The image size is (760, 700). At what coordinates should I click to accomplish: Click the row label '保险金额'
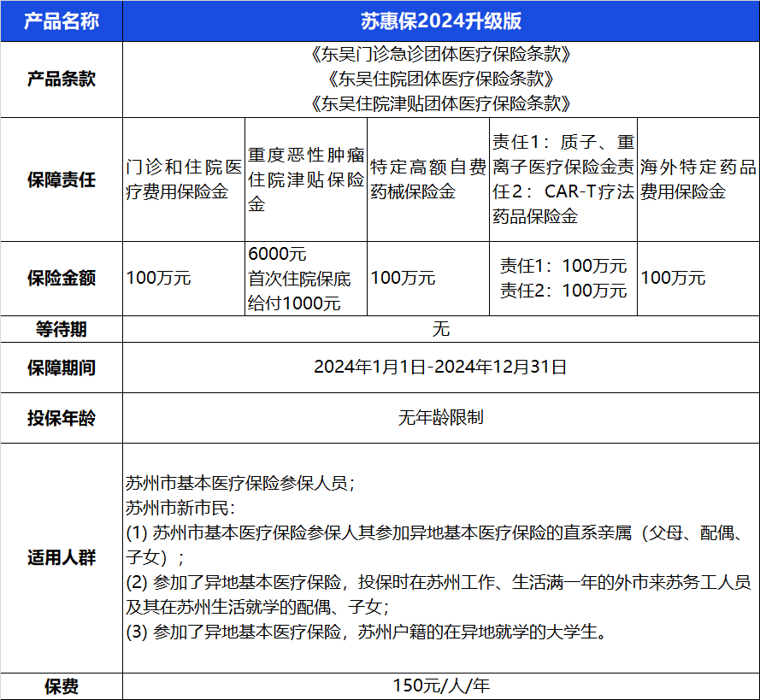click(x=62, y=279)
